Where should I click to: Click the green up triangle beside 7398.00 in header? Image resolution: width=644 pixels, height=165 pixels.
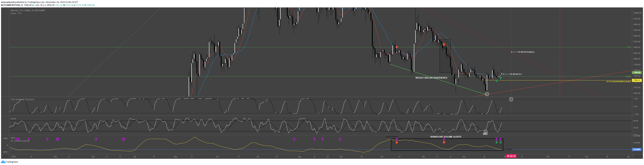[x=33, y=5]
